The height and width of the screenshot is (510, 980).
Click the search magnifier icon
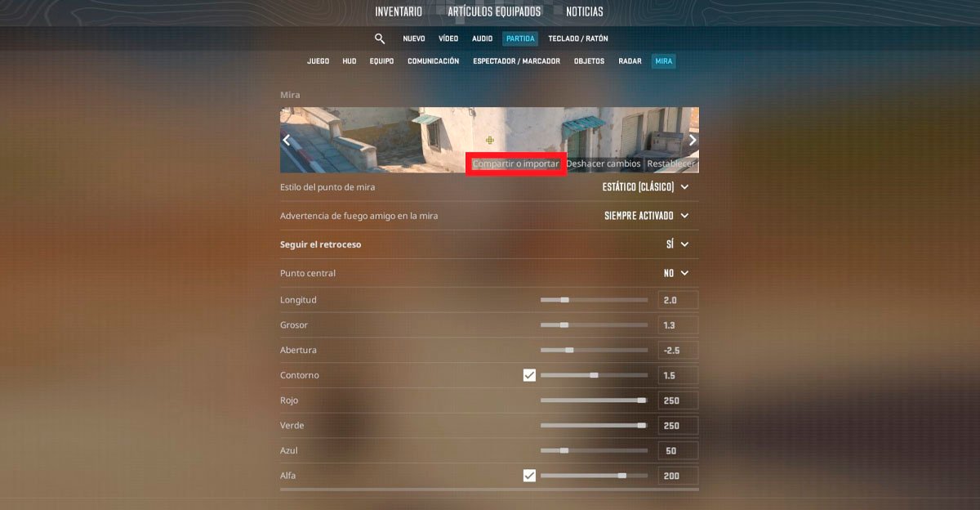coord(380,38)
